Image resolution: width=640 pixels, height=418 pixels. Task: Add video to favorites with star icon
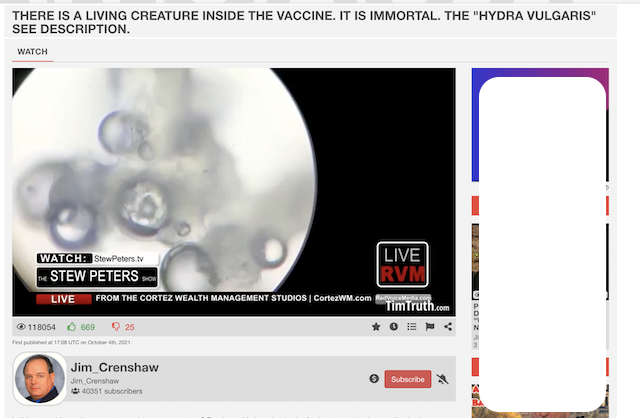point(376,327)
